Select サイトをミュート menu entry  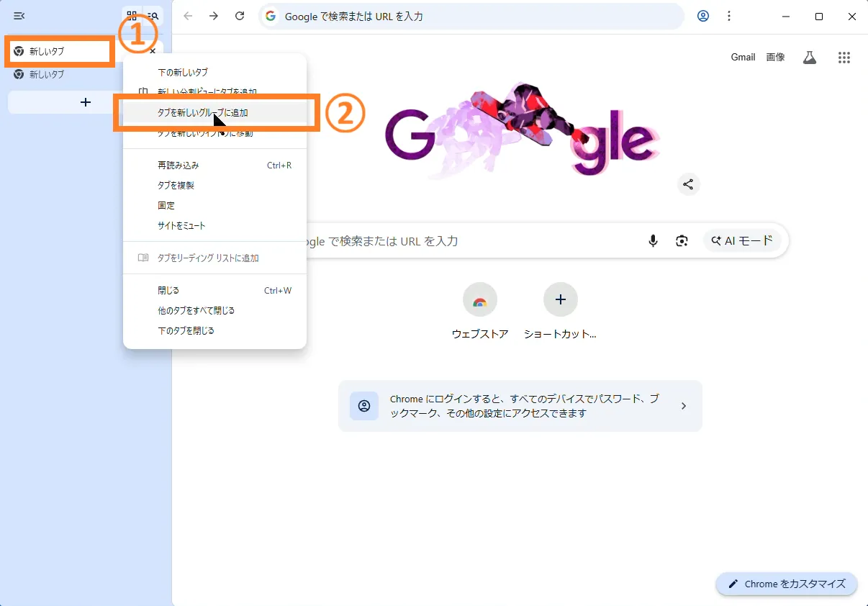(181, 225)
